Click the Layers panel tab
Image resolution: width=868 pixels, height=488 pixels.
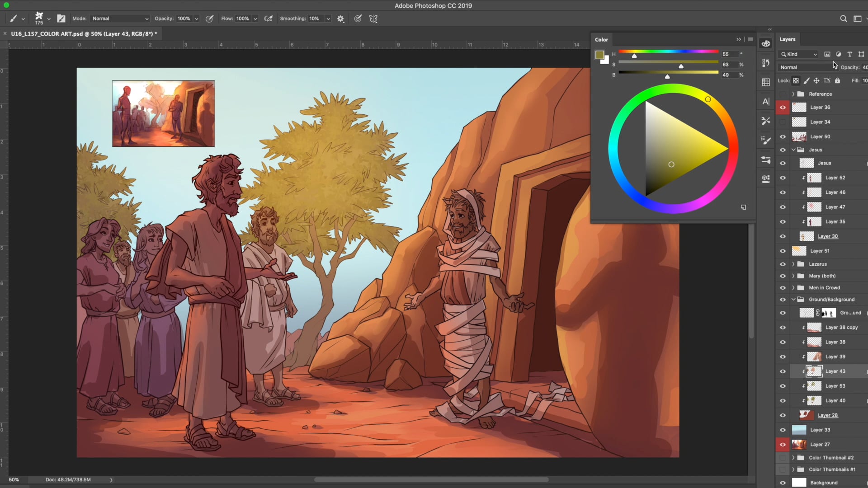787,39
